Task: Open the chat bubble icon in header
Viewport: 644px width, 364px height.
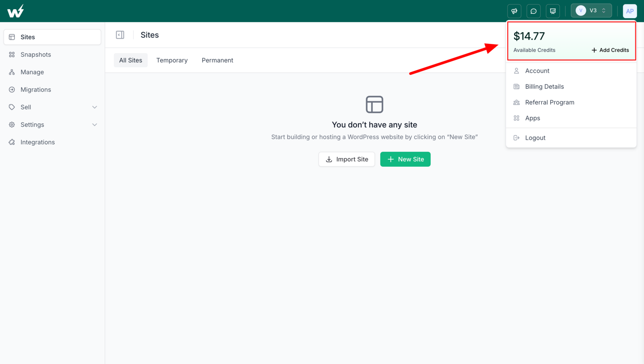Action: click(534, 11)
